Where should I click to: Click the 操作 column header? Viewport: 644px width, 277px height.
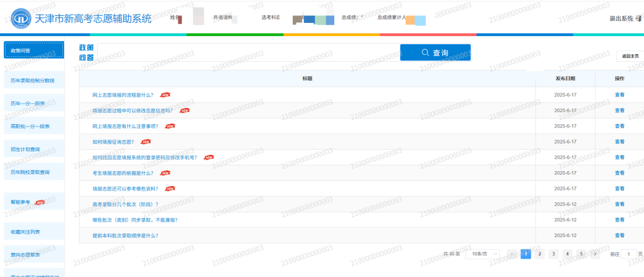pyautogui.click(x=619, y=78)
